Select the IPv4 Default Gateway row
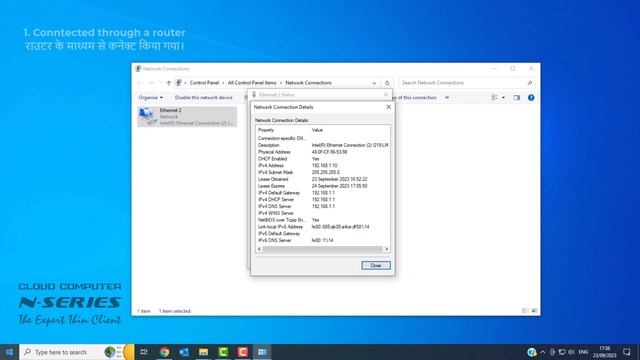Screen dimensions: 640x360 322,193
